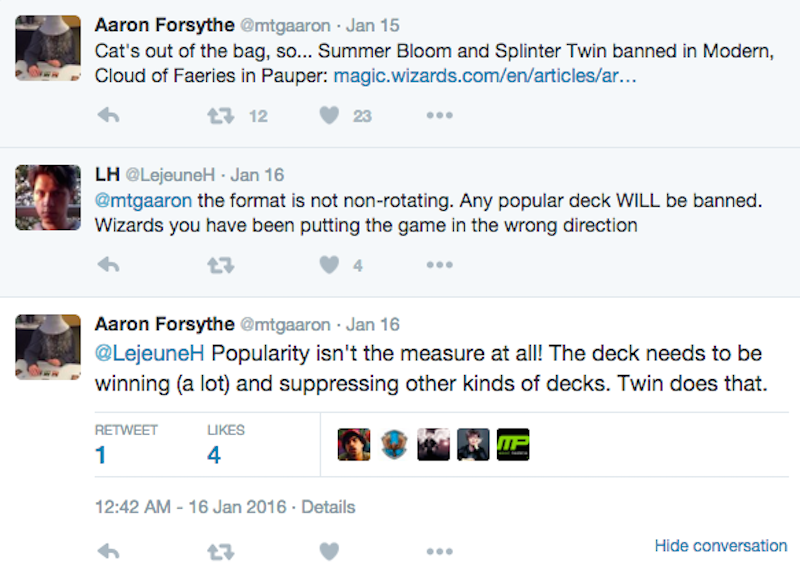Open the tweet Details link

point(328,507)
